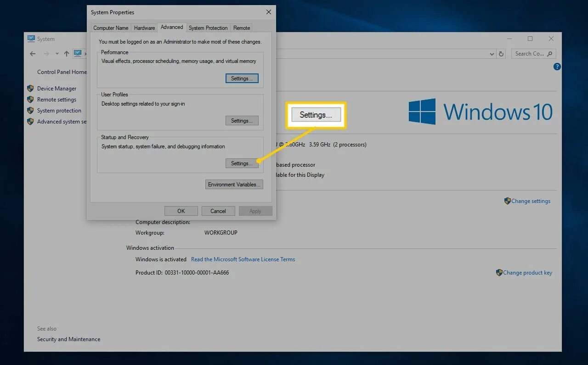Open System Protection tab
The image size is (588, 365).
pyautogui.click(x=208, y=28)
